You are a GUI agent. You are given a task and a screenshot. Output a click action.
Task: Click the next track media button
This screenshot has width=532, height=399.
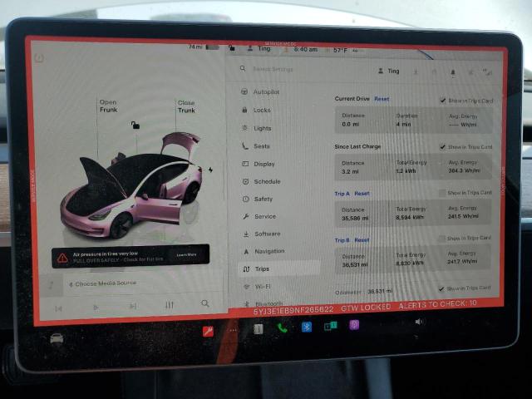133,307
